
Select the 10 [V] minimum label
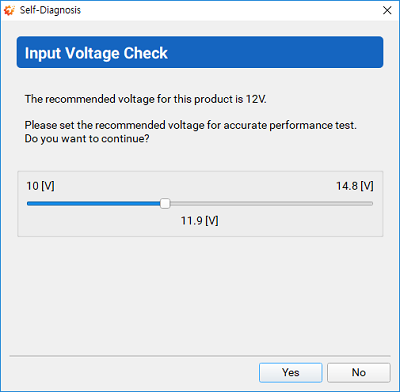(40, 186)
